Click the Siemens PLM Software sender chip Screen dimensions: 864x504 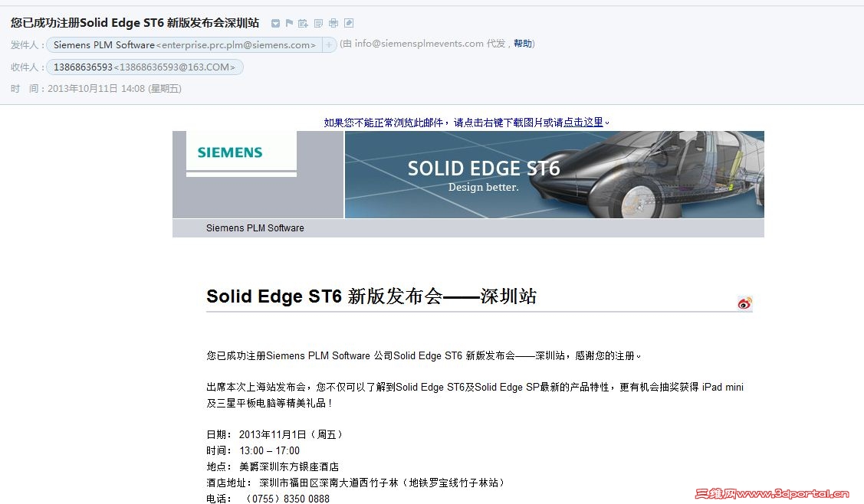(184, 44)
